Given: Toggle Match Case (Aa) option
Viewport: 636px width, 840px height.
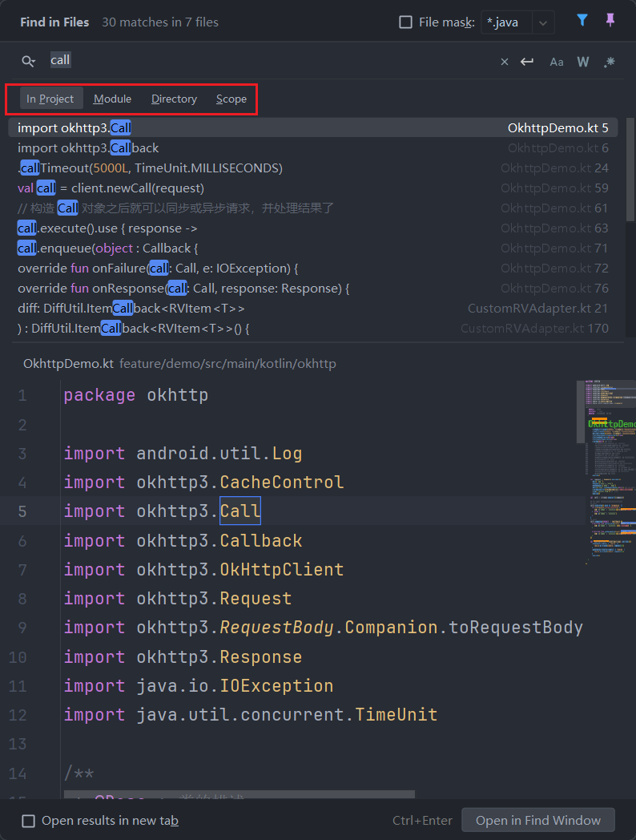Looking at the screenshot, I should [556, 62].
